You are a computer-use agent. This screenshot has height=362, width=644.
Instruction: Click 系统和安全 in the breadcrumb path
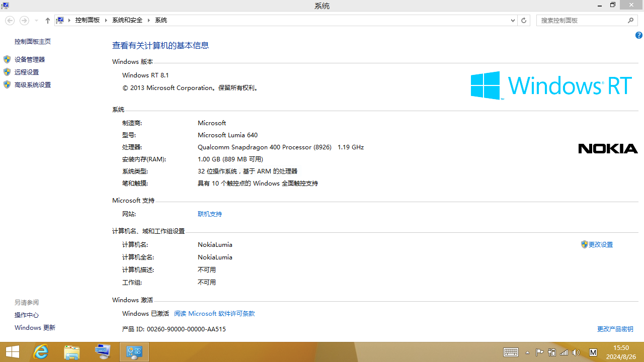click(x=127, y=20)
